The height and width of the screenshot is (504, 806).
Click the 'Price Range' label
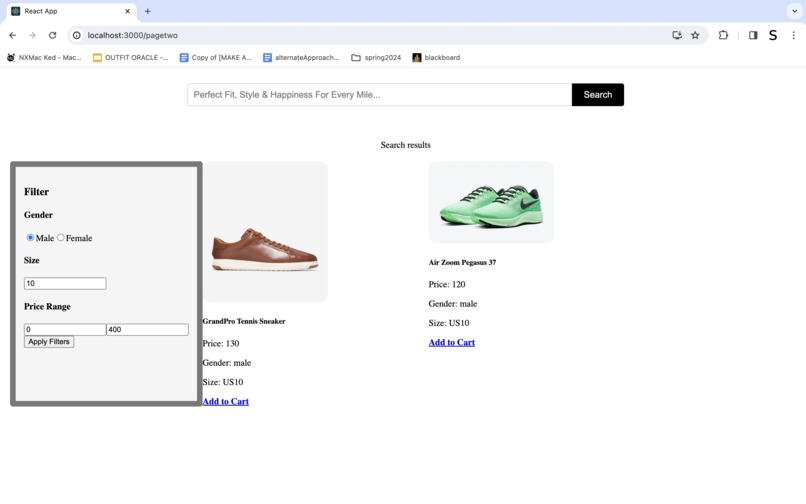coord(47,307)
